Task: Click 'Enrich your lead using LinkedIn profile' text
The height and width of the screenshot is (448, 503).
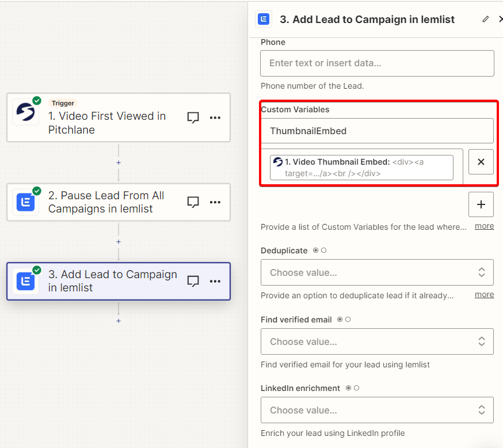Action: 333,433
